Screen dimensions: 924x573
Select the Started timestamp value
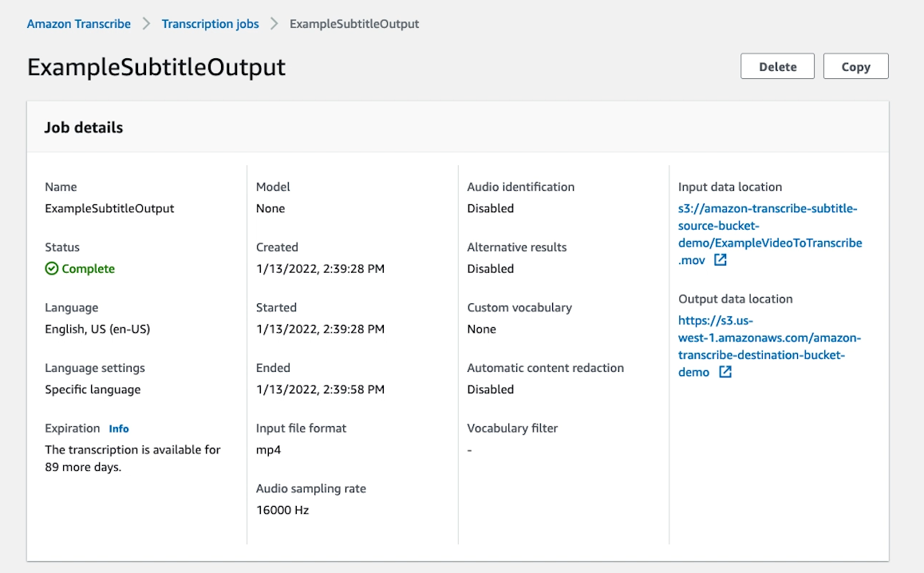coord(320,329)
